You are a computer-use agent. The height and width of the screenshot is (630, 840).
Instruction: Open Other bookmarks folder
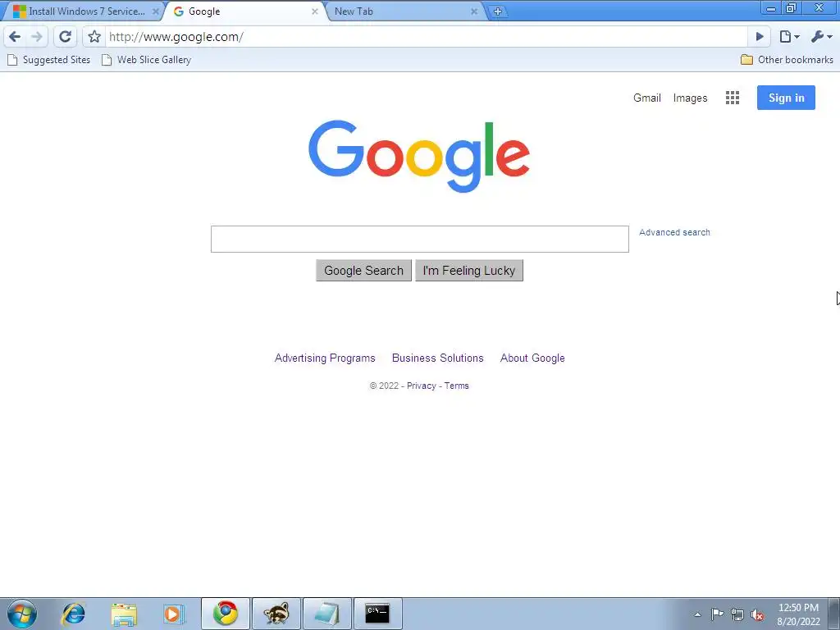tap(787, 59)
